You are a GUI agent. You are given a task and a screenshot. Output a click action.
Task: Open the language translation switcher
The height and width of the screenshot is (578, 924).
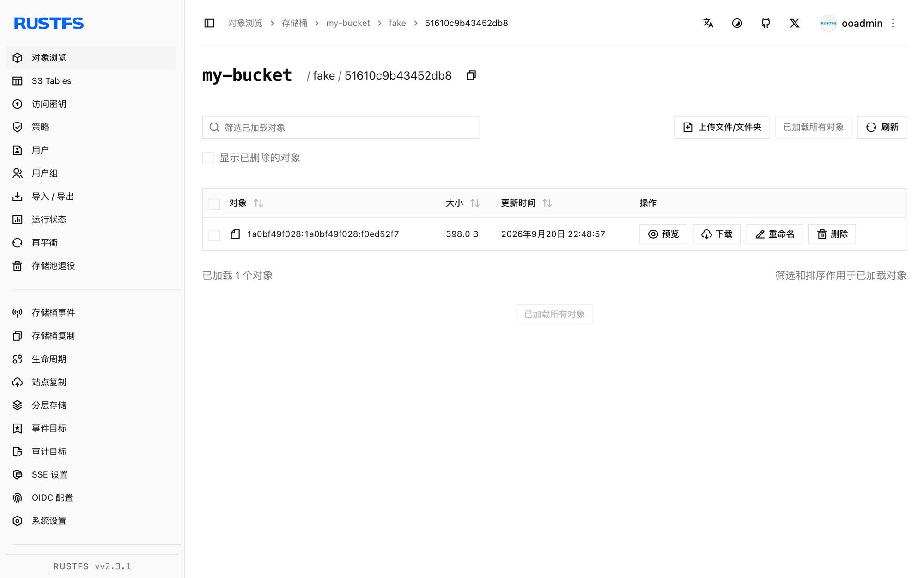[708, 23]
